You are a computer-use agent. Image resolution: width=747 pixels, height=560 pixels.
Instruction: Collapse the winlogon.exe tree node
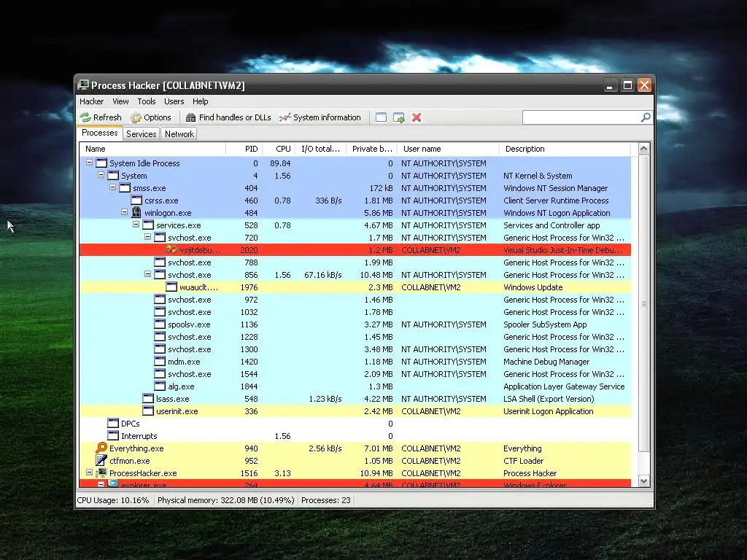(124, 212)
